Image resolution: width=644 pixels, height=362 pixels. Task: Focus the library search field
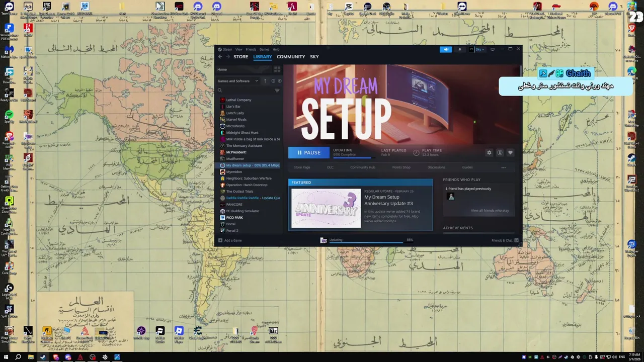pyautogui.click(x=245, y=90)
